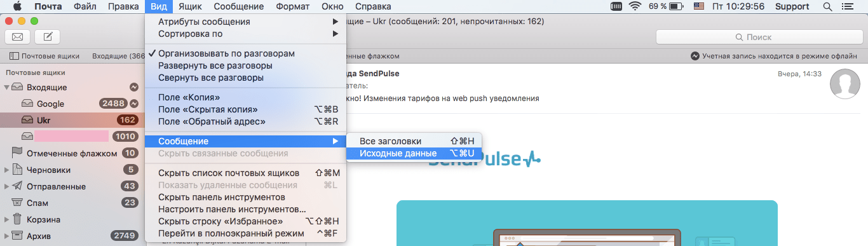Image resolution: width=868 pixels, height=246 pixels.
Task: Open the Сообщение menu in menu bar
Action: (239, 6)
